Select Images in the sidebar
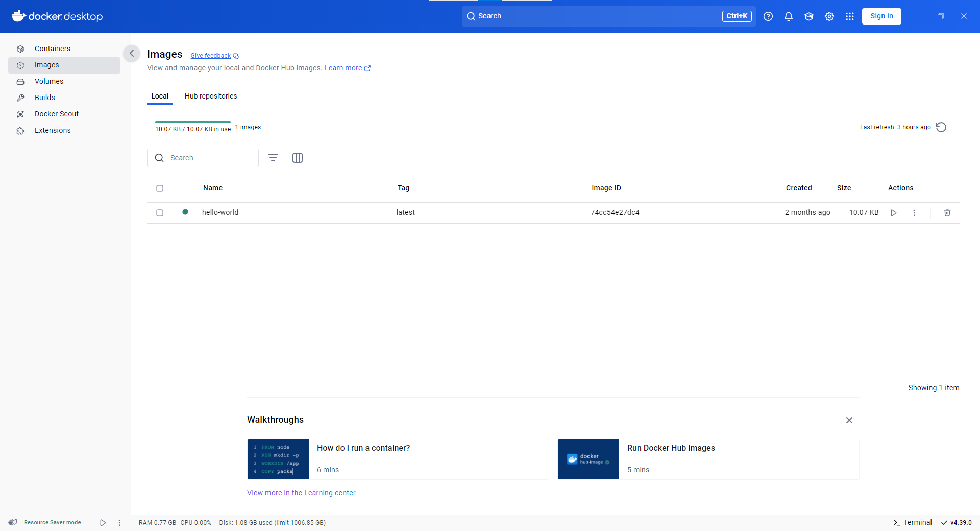 pyautogui.click(x=64, y=65)
